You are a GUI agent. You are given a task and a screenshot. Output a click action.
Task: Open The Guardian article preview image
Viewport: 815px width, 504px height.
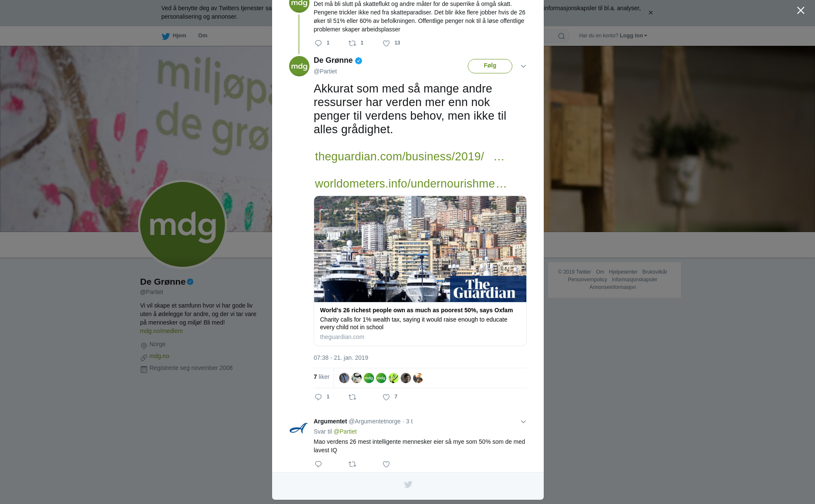420,249
